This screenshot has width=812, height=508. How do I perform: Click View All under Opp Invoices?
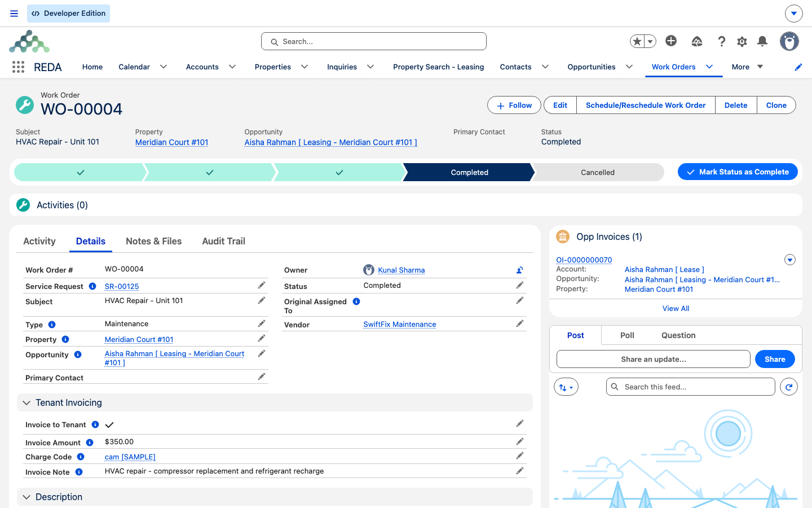pos(676,309)
